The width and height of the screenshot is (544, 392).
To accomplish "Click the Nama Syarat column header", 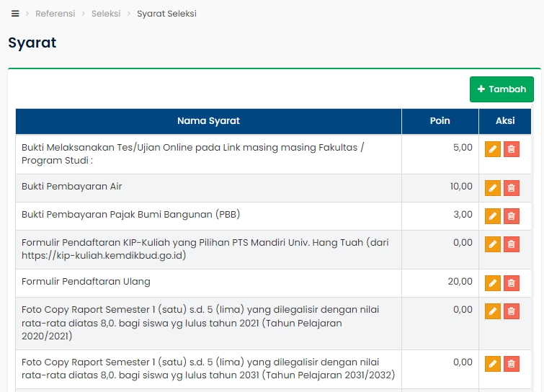I will click(208, 121).
